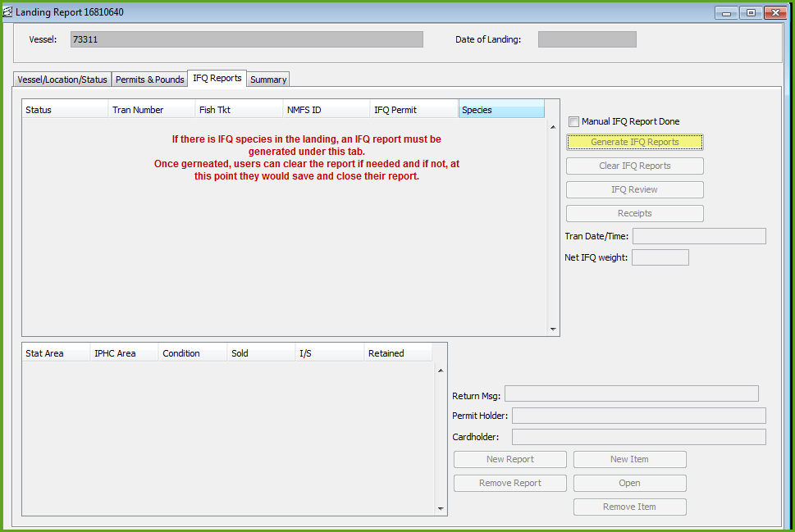Click the Return Msg field
Screen dimensions: 795x532
632,393
